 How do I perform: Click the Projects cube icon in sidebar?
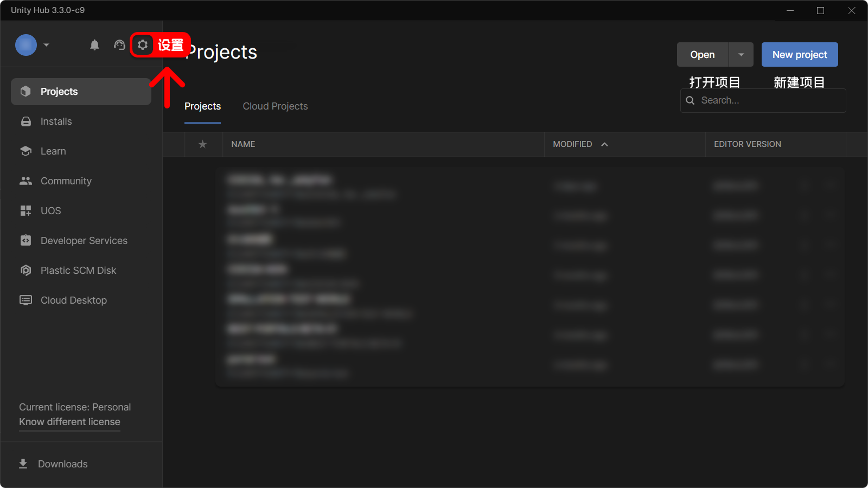click(x=25, y=92)
